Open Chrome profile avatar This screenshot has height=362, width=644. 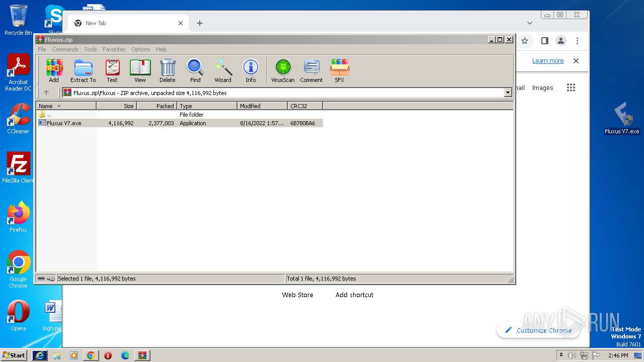tap(561, 41)
